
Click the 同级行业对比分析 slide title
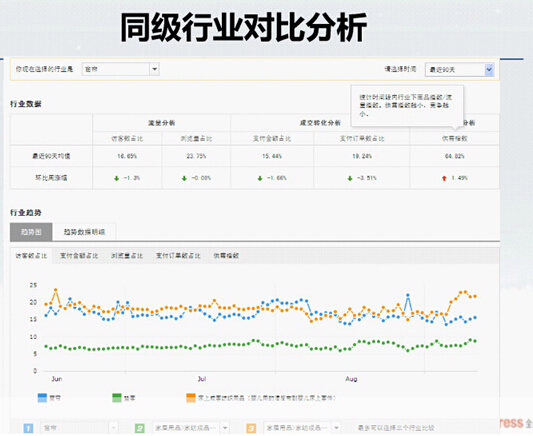pos(244,28)
